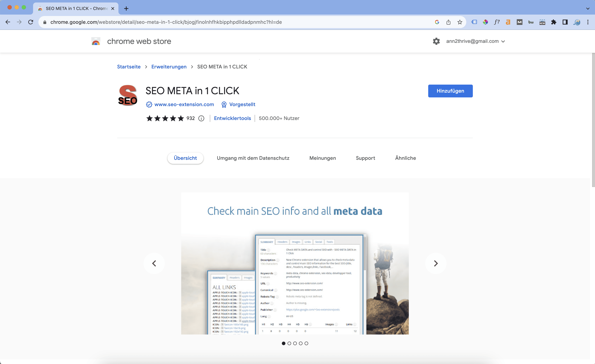This screenshot has width=595, height=364.
Task: Expand the tab search chevron
Action: [x=588, y=9]
